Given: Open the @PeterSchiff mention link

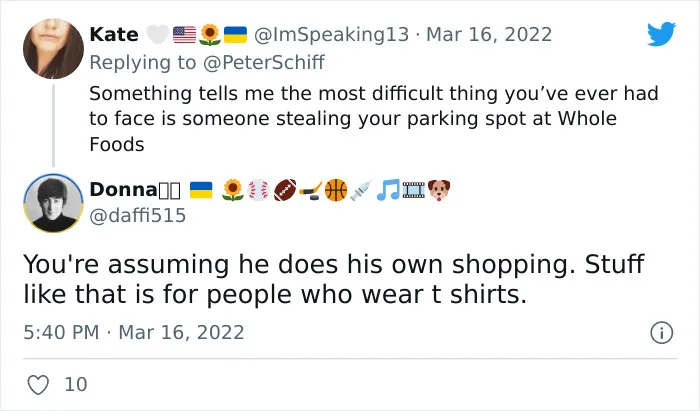Looking at the screenshot, I should coord(264,62).
